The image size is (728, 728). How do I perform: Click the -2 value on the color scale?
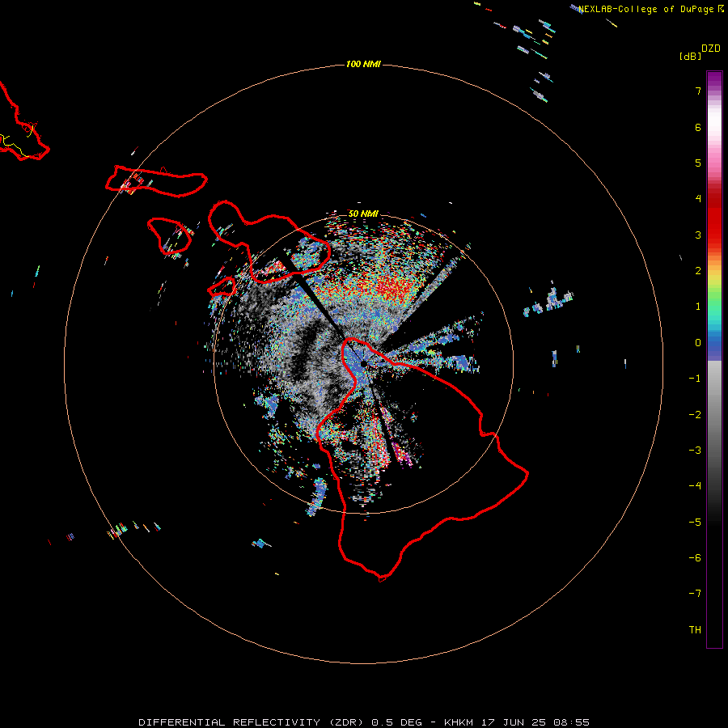tap(695, 415)
